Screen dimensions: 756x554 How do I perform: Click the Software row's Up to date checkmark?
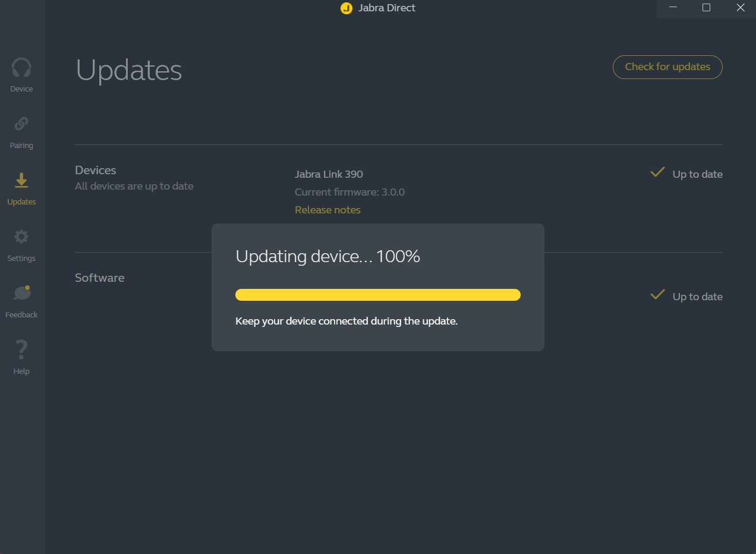657,295
